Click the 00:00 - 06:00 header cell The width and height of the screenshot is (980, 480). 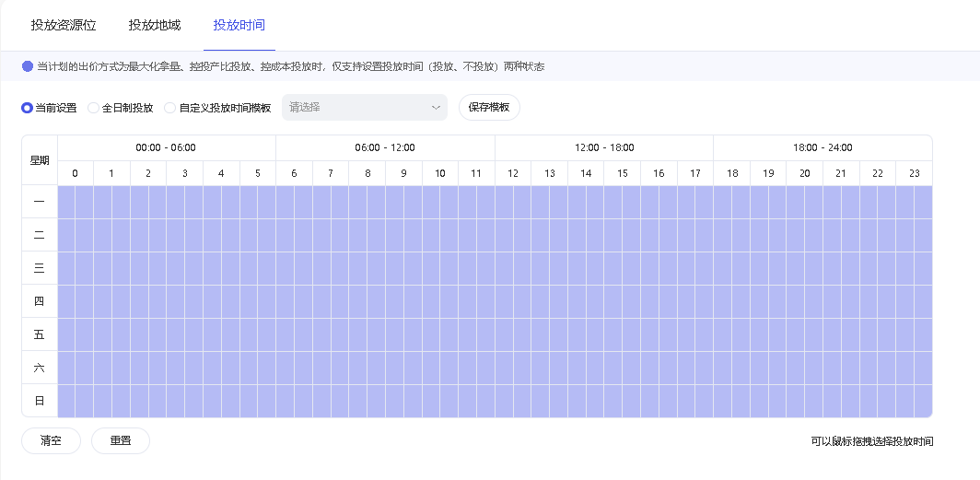[x=166, y=148]
